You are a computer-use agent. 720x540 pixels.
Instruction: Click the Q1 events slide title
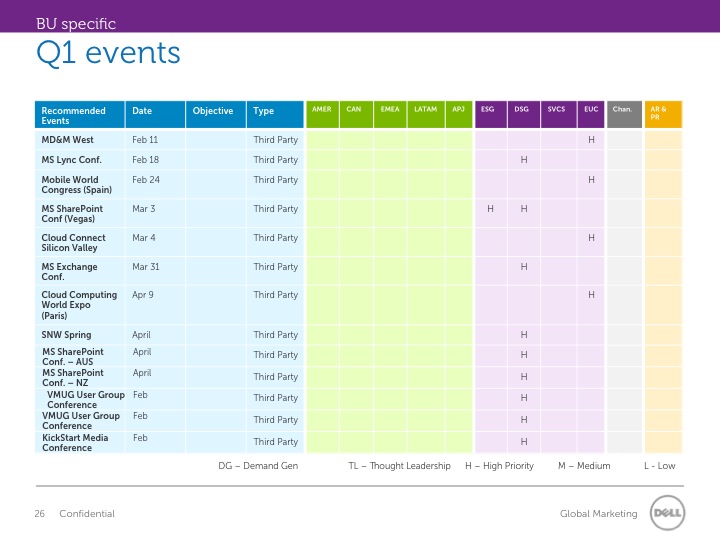108,53
